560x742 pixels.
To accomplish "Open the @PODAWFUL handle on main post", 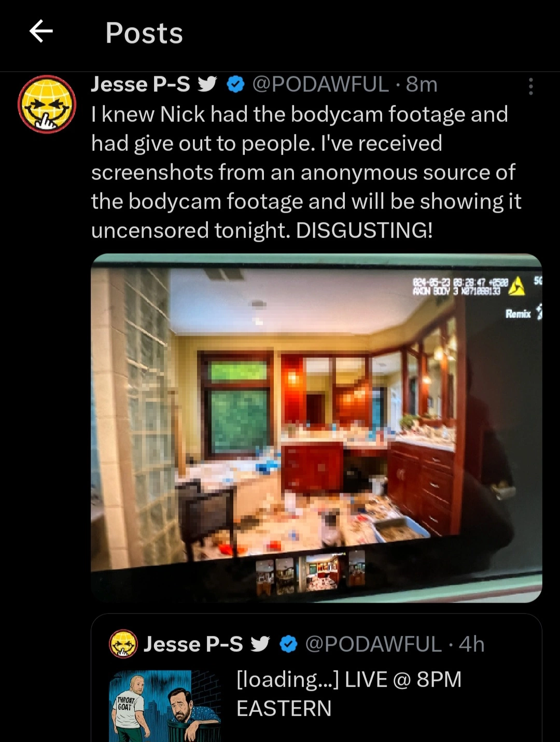I will [x=320, y=85].
